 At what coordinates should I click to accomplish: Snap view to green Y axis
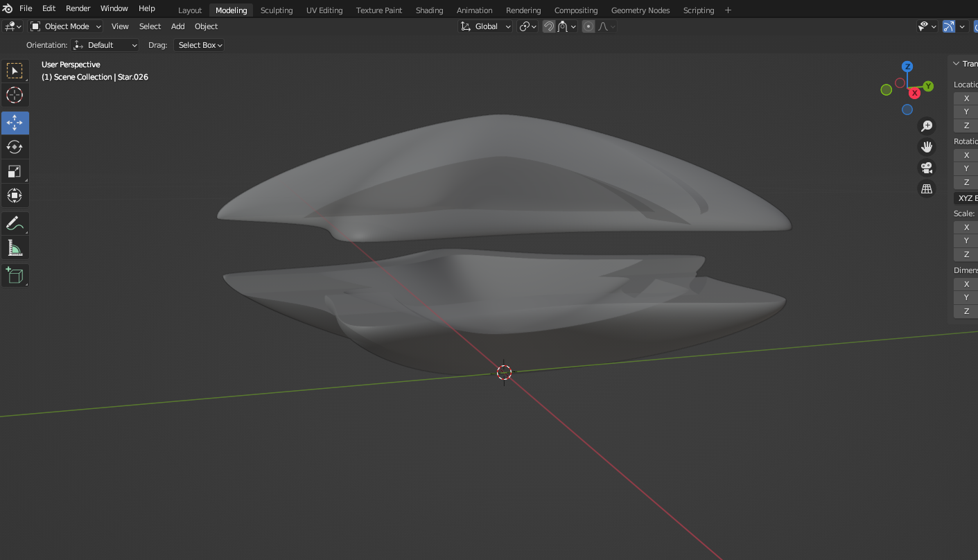coord(928,86)
